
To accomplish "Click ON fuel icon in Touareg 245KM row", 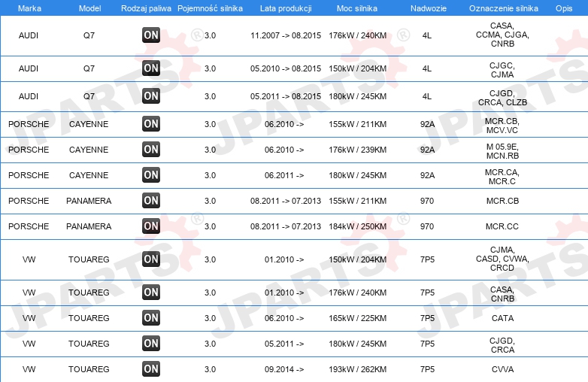I will tap(151, 343).
